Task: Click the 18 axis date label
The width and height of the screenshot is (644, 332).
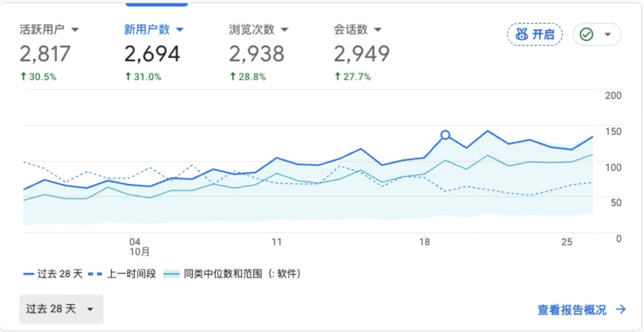Action: click(424, 241)
